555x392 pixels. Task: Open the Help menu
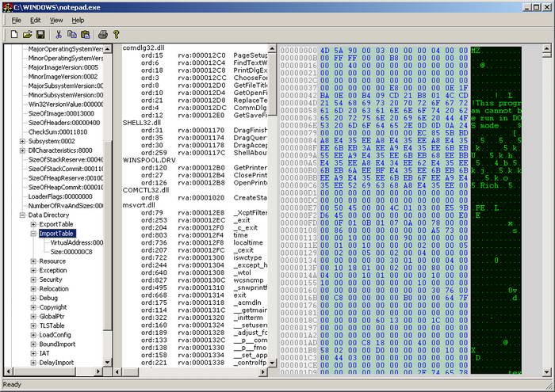(x=78, y=20)
